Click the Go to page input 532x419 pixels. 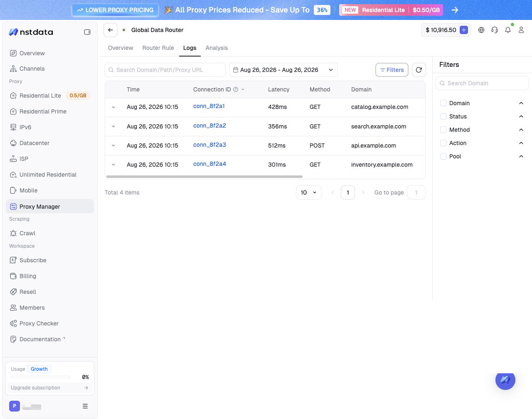(416, 192)
